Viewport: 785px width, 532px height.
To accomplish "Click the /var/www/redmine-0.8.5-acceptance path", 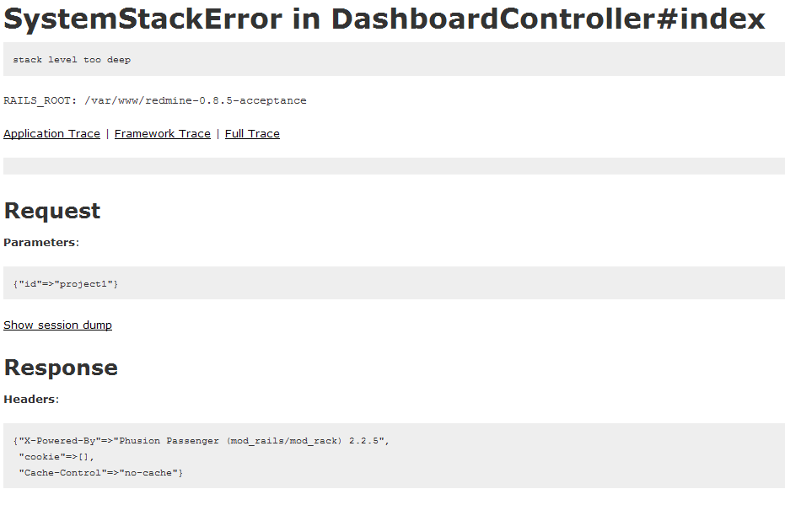I will [196, 100].
